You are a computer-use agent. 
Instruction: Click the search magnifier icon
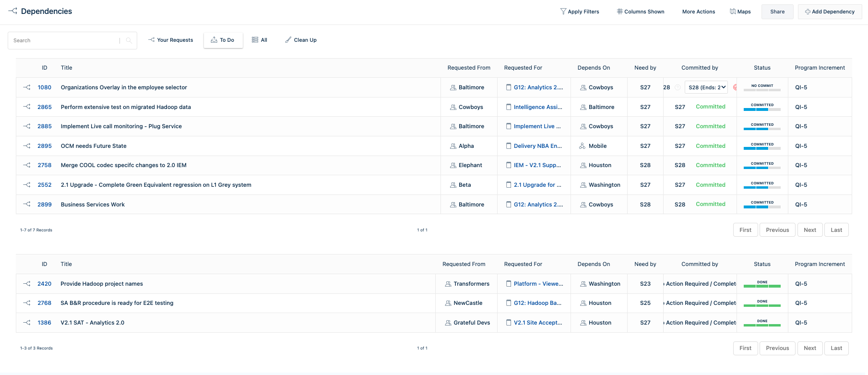pos(129,40)
